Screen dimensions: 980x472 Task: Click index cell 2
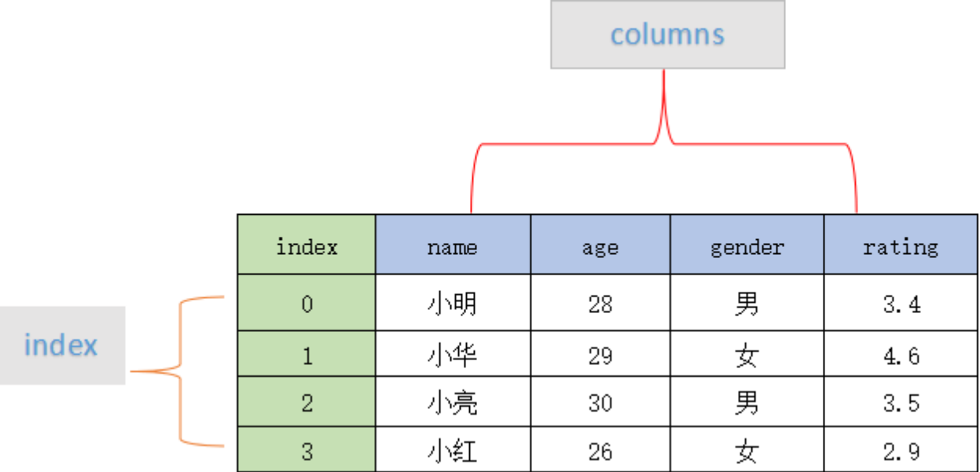tap(306, 402)
